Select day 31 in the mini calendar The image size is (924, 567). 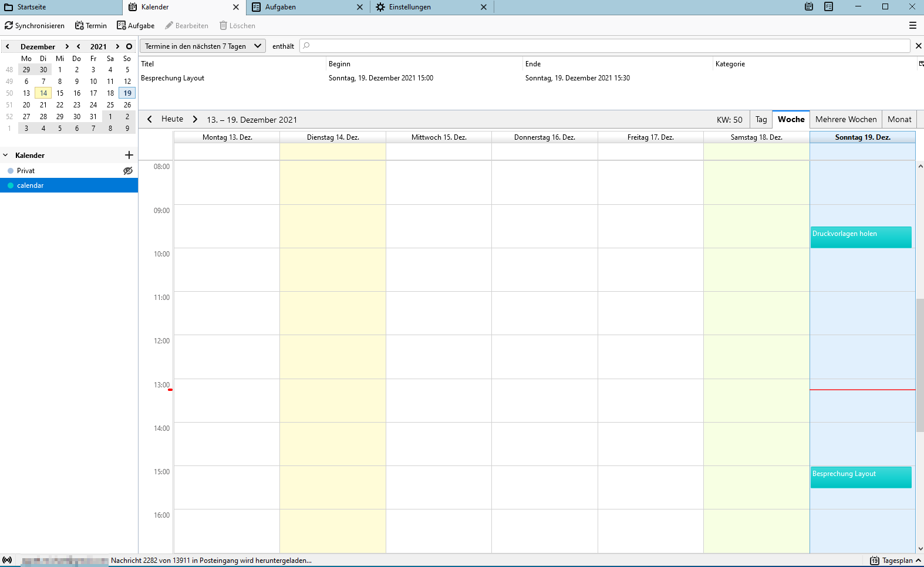[93, 116]
